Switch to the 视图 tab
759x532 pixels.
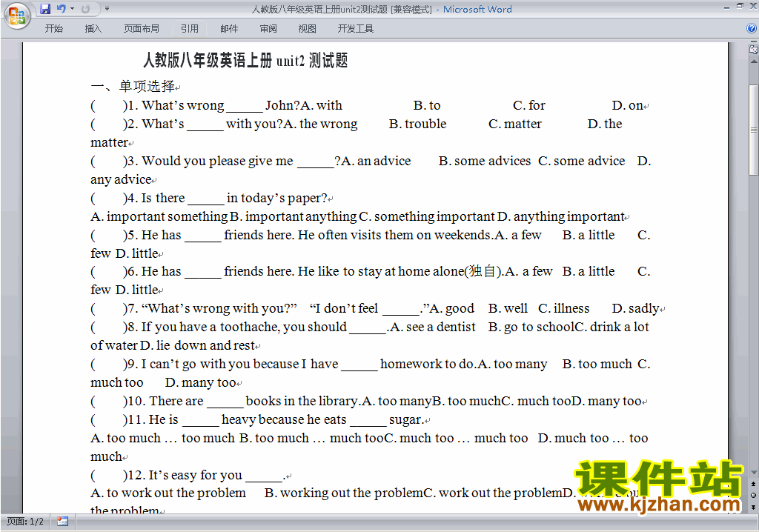tap(308, 29)
